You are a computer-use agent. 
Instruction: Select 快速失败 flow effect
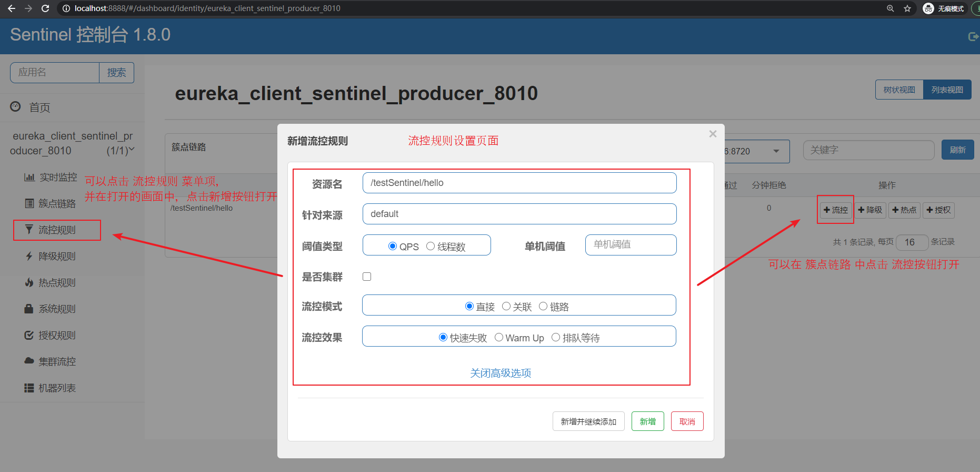tap(443, 337)
